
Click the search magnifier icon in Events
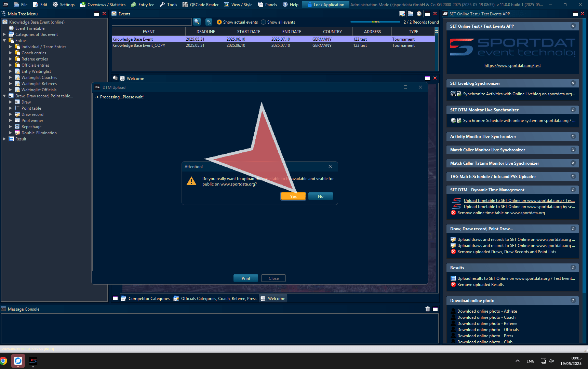[197, 22]
